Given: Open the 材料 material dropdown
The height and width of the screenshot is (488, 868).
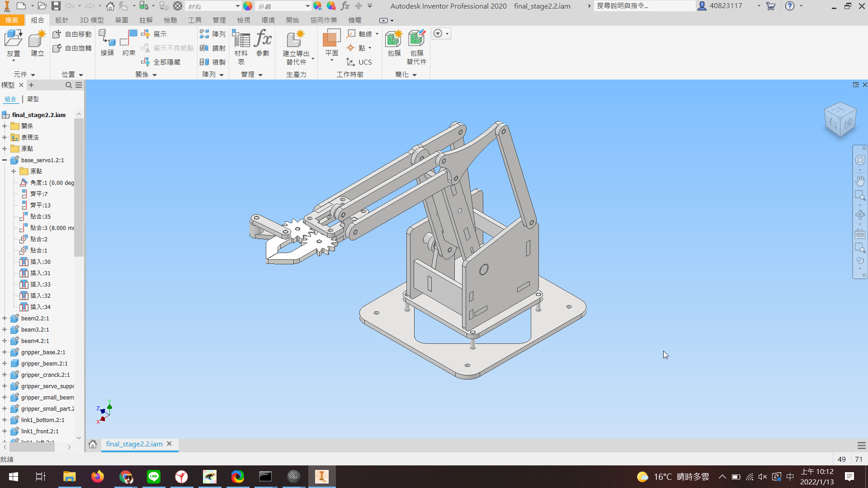Looking at the screenshot, I should (x=213, y=6).
